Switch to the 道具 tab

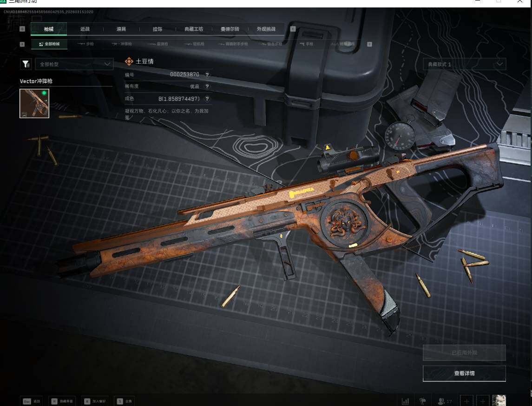point(121,29)
